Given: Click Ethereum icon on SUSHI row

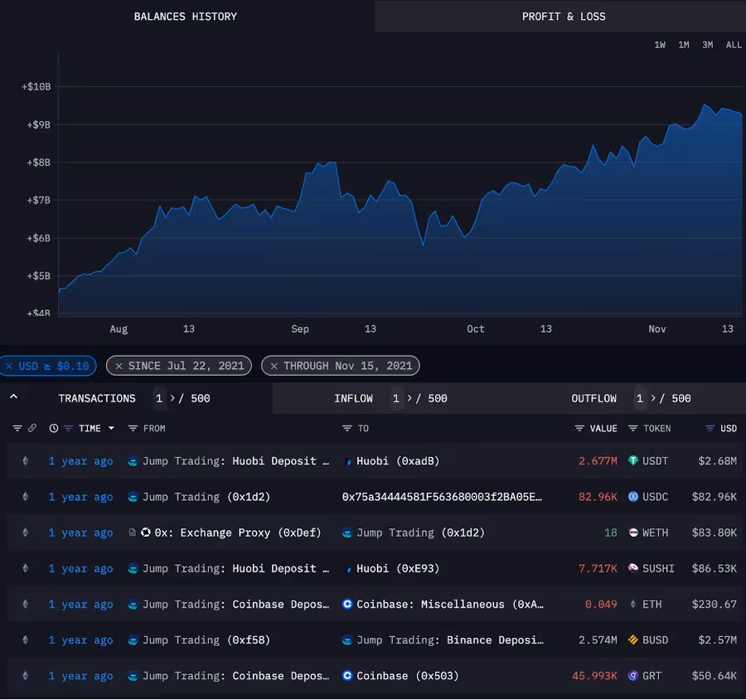Looking at the screenshot, I should click(26, 568).
